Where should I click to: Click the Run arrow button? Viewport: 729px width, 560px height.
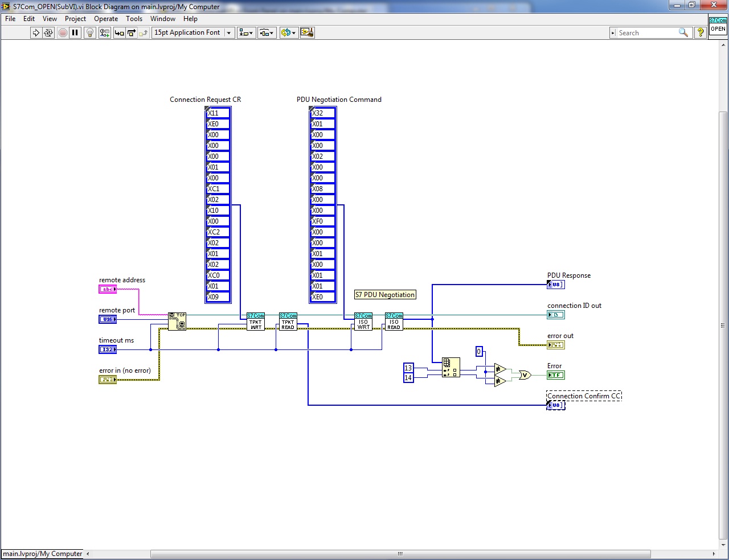click(36, 32)
